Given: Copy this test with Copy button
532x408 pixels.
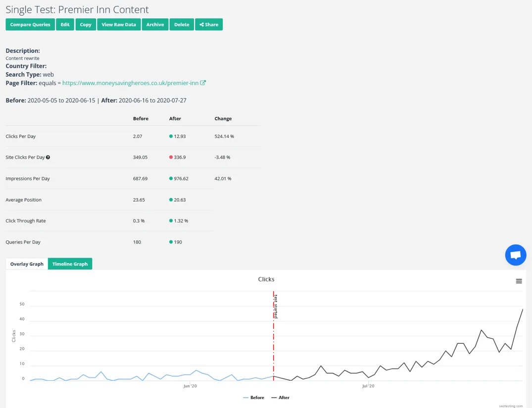Looking at the screenshot, I should [x=86, y=25].
